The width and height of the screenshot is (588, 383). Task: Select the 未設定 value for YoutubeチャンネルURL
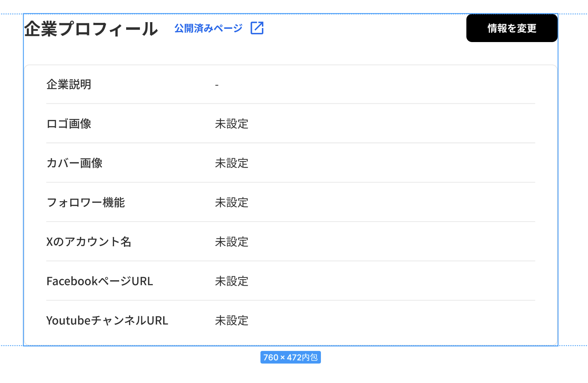(232, 320)
